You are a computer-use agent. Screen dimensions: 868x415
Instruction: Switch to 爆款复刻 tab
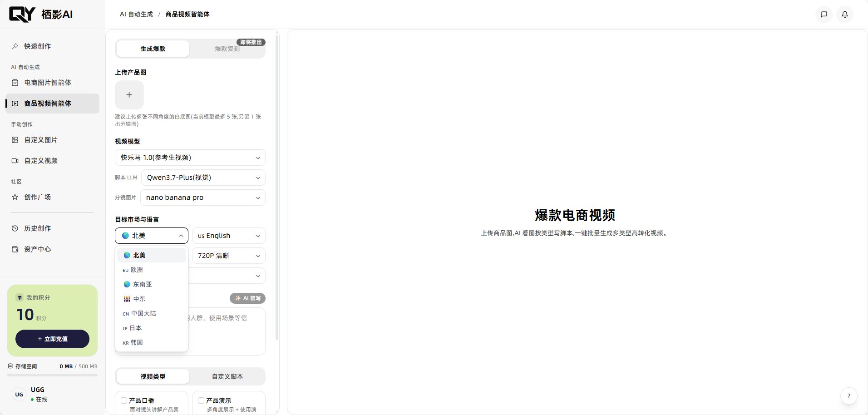tap(227, 49)
